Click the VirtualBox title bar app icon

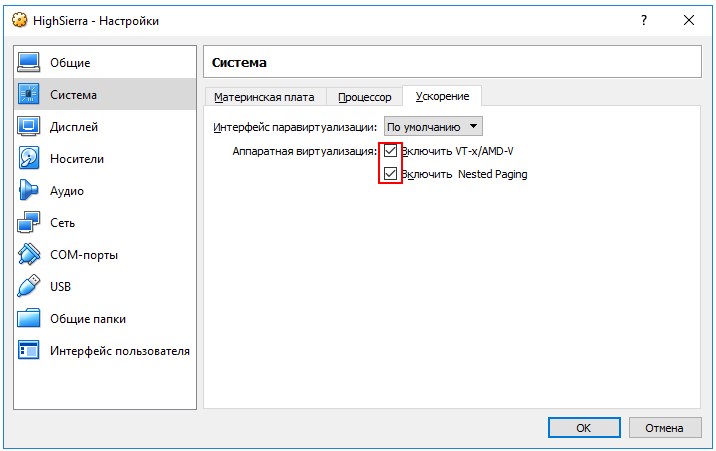pos(18,21)
